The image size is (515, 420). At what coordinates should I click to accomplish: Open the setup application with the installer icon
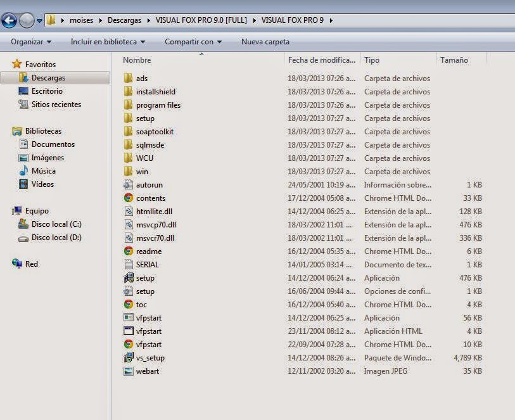click(129, 278)
